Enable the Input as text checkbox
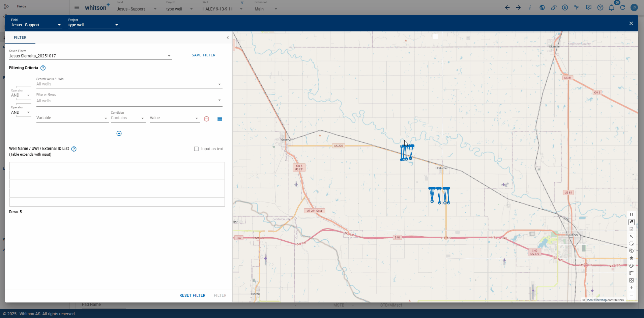This screenshot has width=644, height=318. pos(196,149)
